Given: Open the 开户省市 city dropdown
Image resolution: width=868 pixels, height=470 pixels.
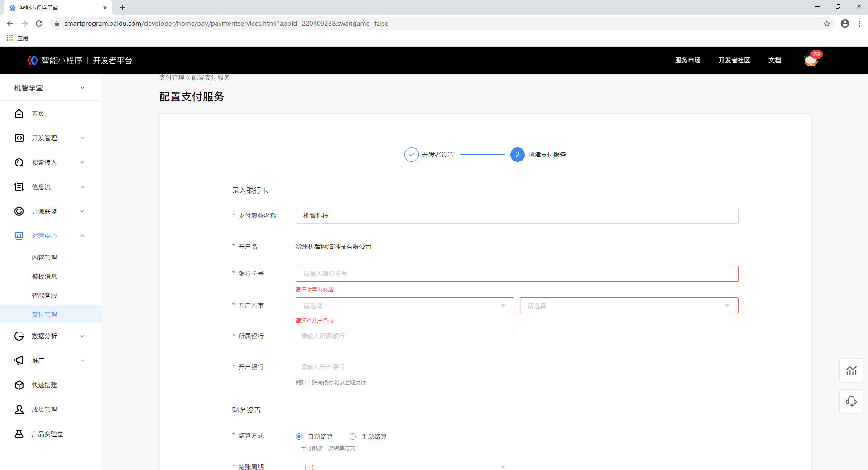Looking at the screenshot, I should [x=629, y=305].
